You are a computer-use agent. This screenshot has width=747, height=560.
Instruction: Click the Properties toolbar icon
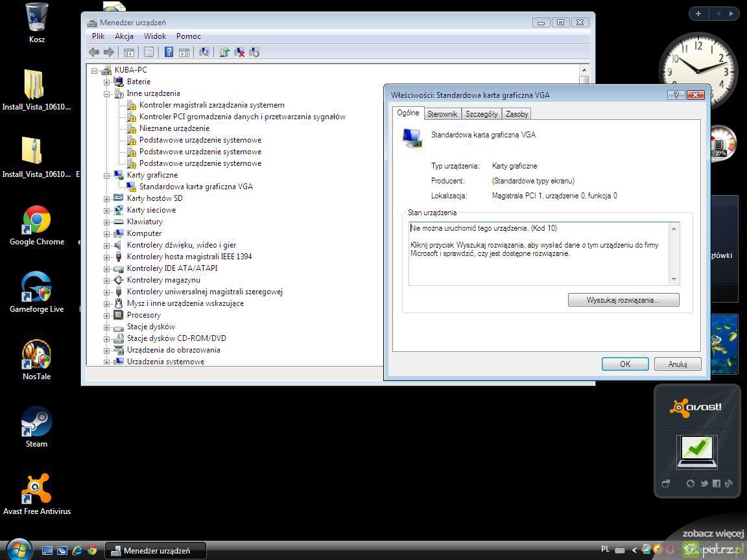click(148, 52)
